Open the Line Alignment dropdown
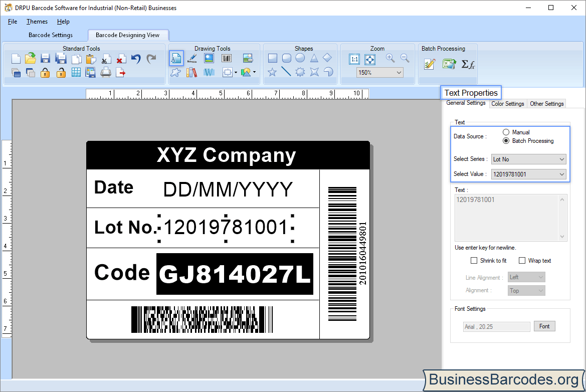Screen dimensions: 586x392 pos(526,277)
